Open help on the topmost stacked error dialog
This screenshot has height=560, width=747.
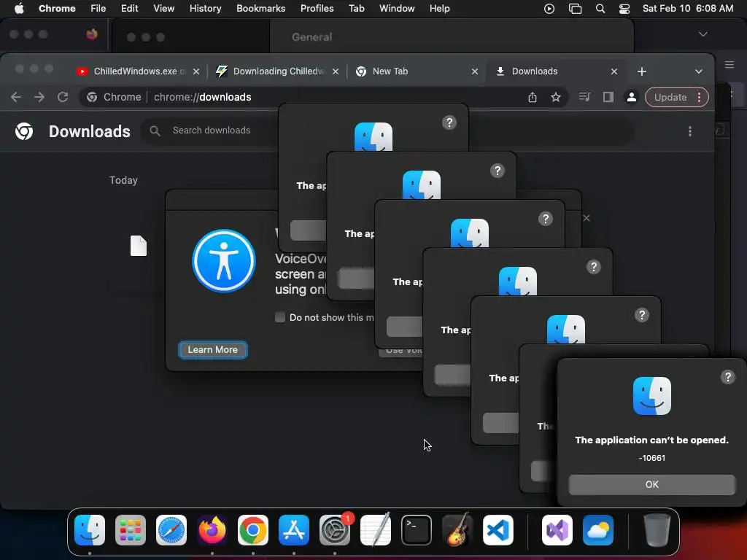click(x=449, y=122)
